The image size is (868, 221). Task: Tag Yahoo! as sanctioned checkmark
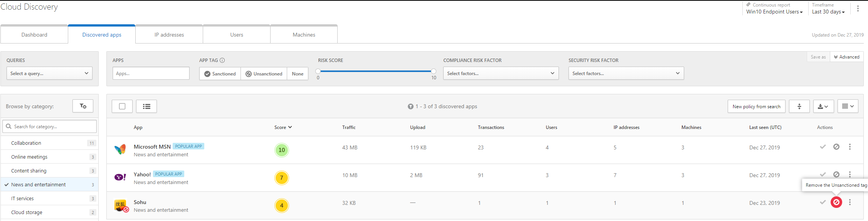(x=823, y=174)
